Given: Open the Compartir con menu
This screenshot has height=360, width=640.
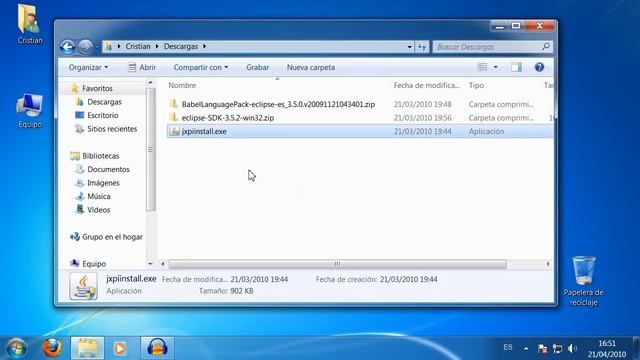Looking at the screenshot, I should [x=200, y=67].
